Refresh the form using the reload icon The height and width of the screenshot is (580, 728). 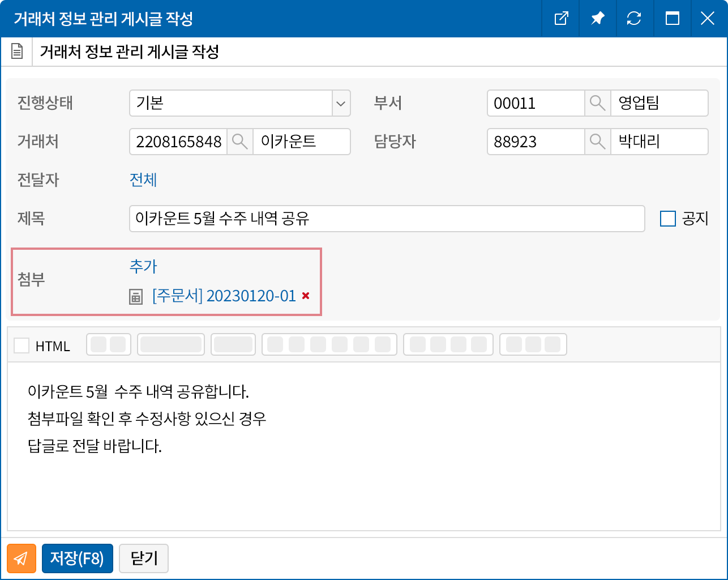click(x=633, y=19)
